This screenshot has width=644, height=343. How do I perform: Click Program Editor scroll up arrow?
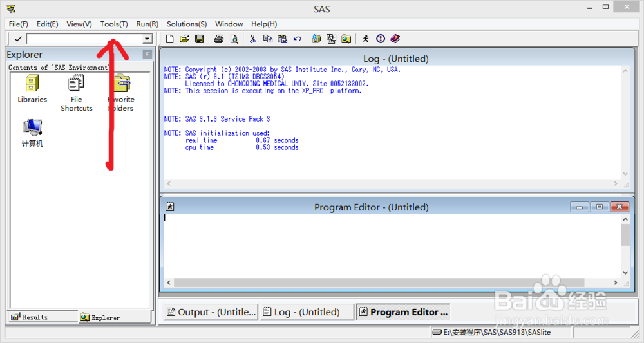click(625, 219)
